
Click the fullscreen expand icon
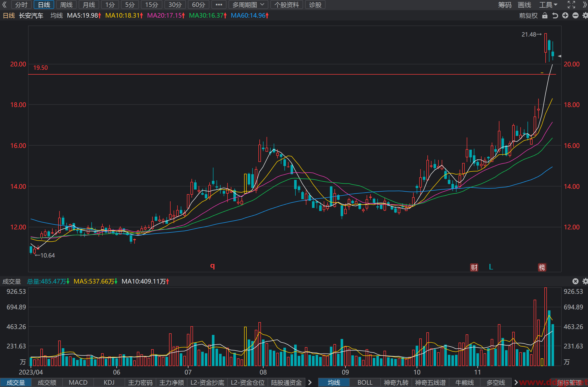[x=571, y=5]
